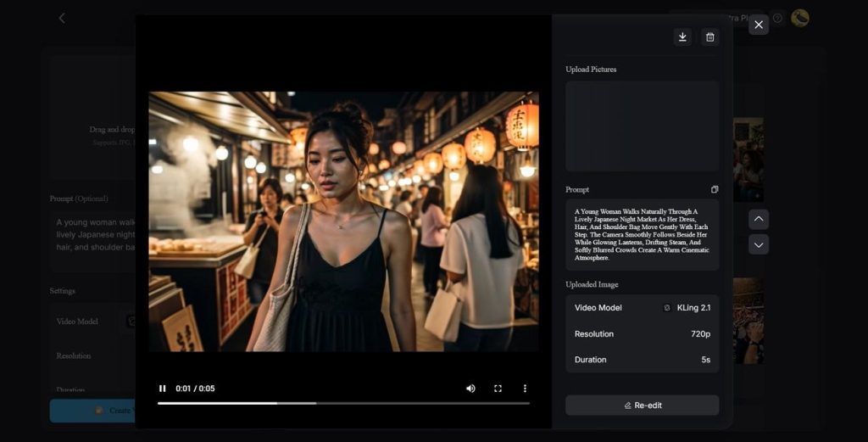
Task: Enter fullscreen video mode
Action: 498,389
